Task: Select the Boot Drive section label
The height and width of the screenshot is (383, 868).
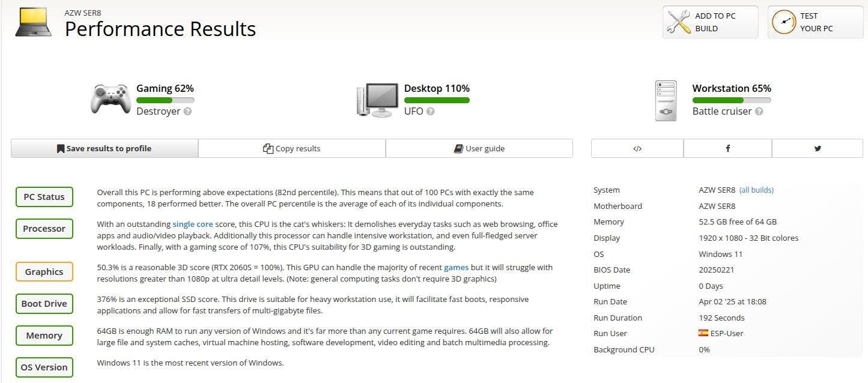Action: coord(44,304)
